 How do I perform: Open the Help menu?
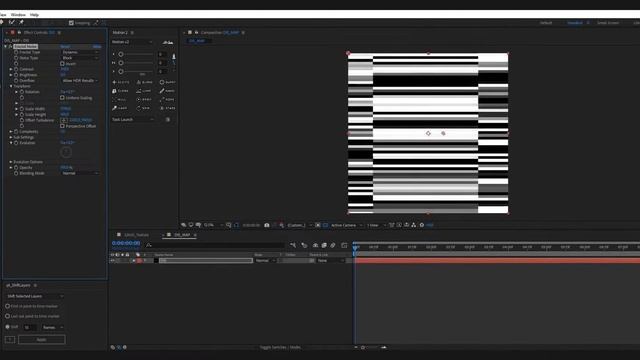point(34,15)
